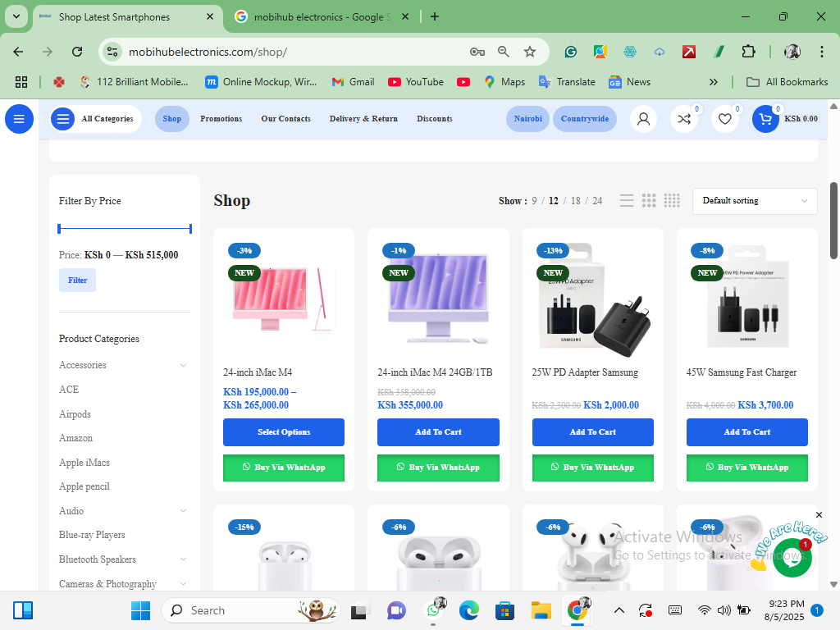The width and height of the screenshot is (840, 630).
Task: Click the right price slider handle
Action: tap(190, 229)
